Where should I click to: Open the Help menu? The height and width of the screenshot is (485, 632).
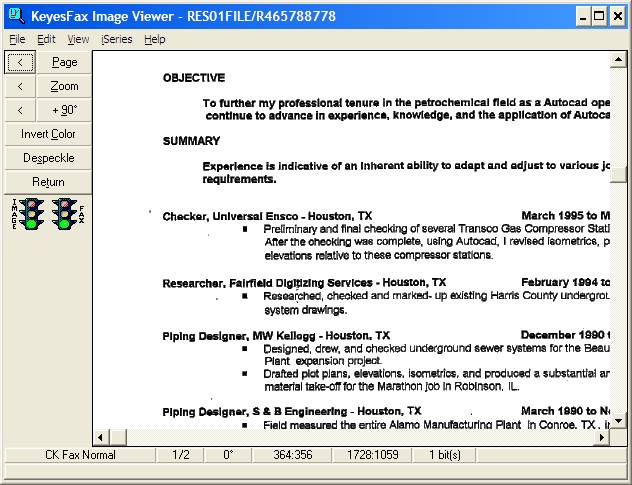tap(155, 39)
